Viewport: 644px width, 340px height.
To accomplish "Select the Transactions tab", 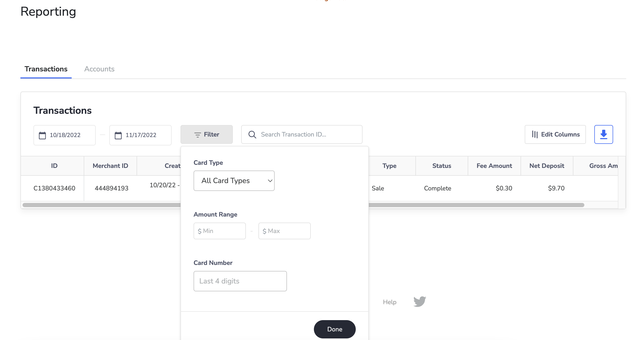I will pyautogui.click(x=46, y=69).
